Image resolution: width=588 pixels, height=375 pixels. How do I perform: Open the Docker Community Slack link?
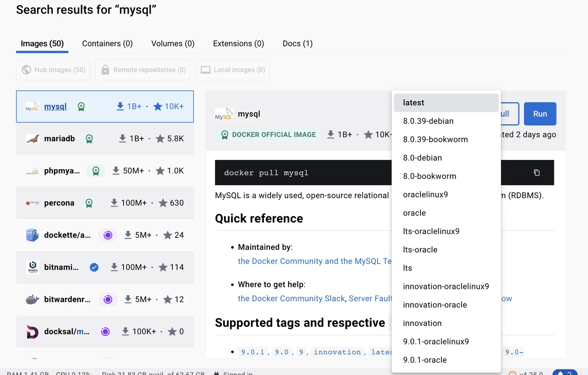click(291, 299)
